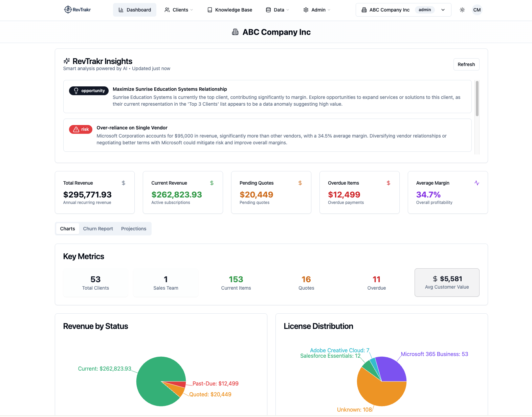
Task: Click the sparkle icon next to RevTrakr Insights
Action: click(x=67, y=61)
